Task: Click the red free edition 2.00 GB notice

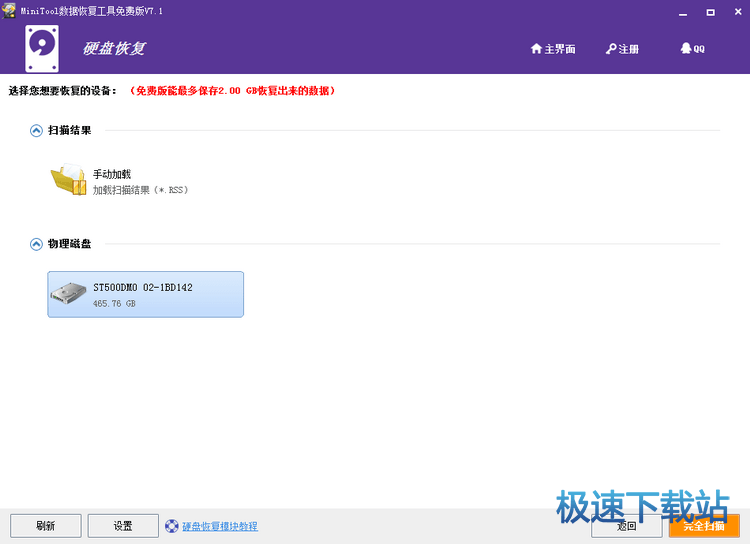Action: coord(232,91)
